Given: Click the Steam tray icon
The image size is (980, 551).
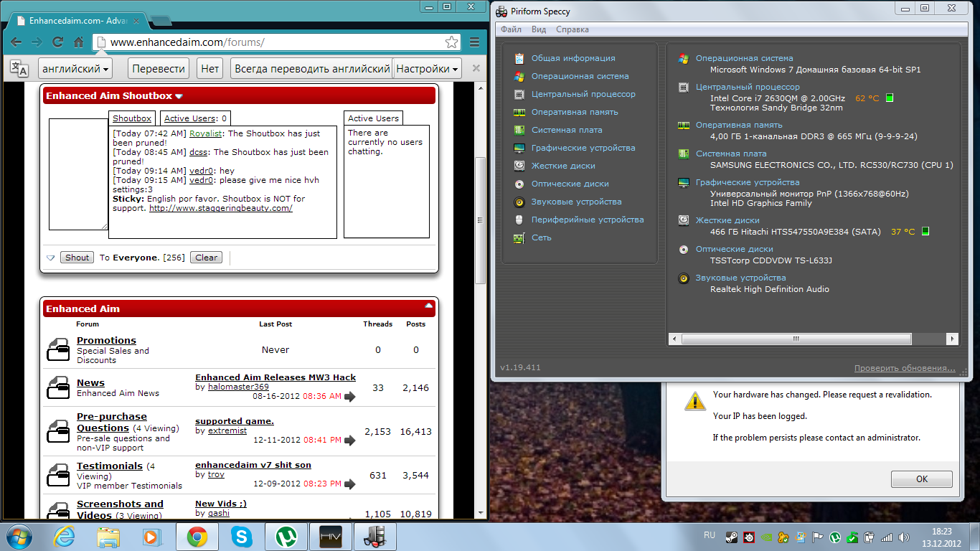Looking at the screenshot, I should pos(731,536).
